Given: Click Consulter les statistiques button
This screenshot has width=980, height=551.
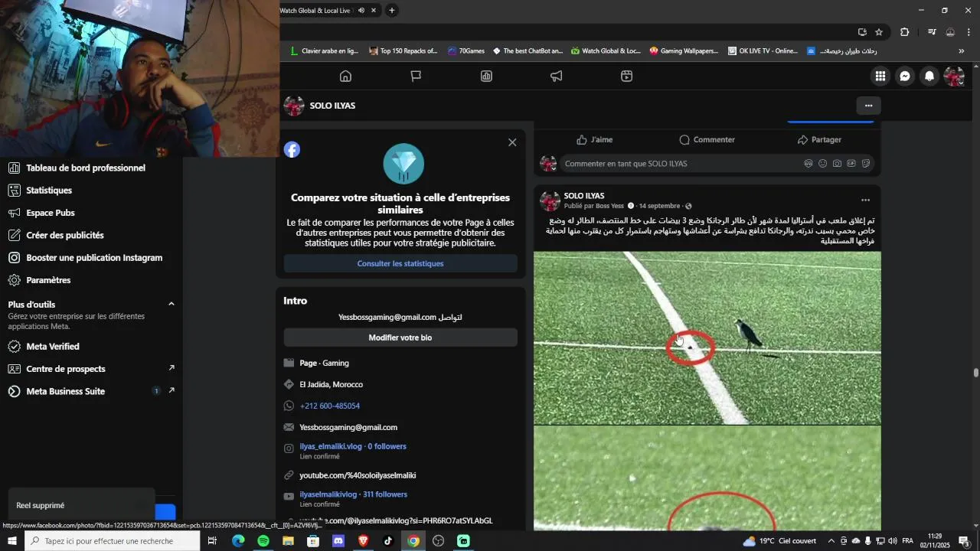Looking at the screenshot, I should pyautogui.click(x=400, y=263).
